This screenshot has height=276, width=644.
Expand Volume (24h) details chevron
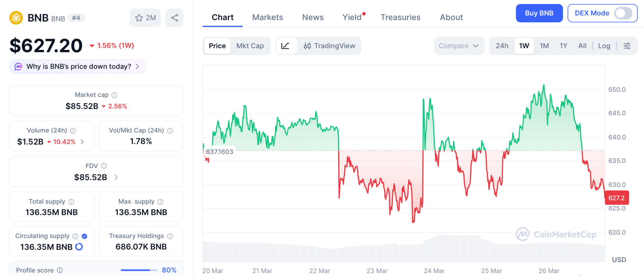click(x=82, y=142)
